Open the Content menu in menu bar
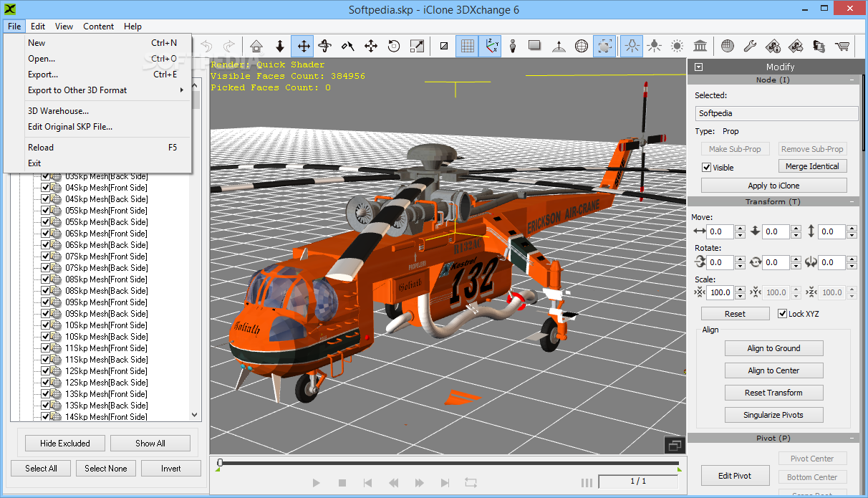The image size is (868, 498). [98, 27]
